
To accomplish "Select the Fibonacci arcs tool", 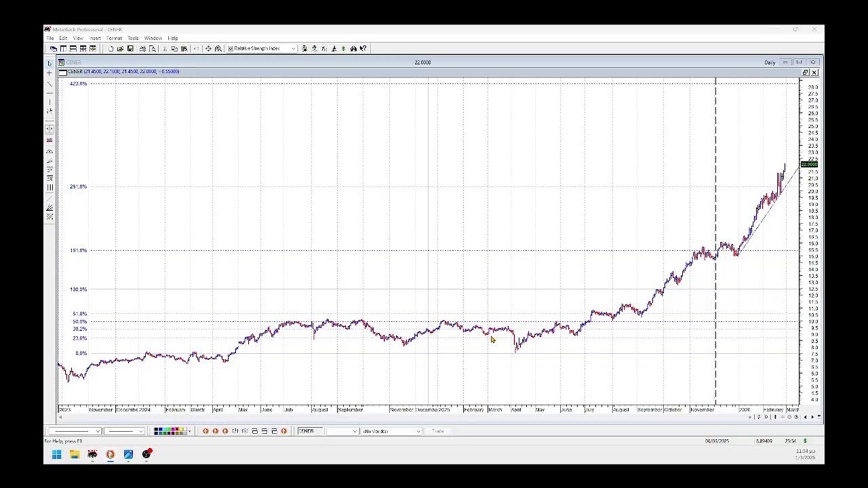I will [x=50, y=151].
